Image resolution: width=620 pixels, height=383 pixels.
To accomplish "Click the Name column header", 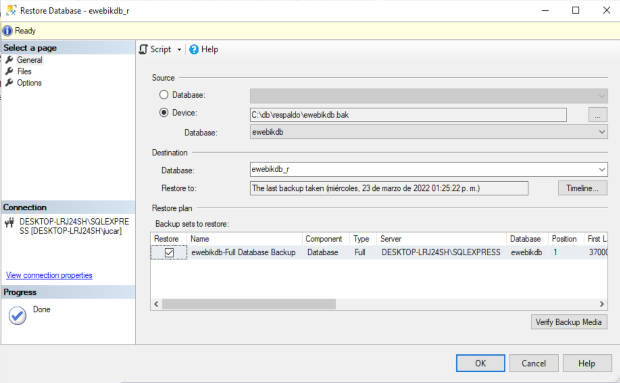I will [244, 239].
